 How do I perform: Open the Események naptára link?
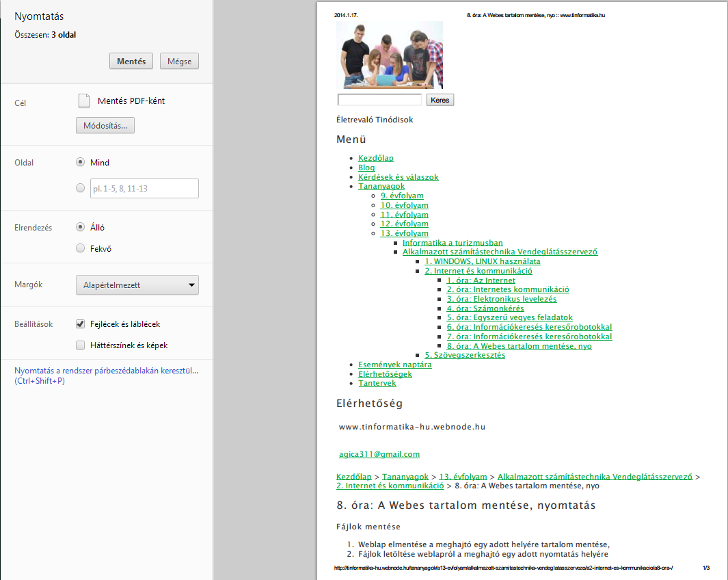(x=395, y=365)
